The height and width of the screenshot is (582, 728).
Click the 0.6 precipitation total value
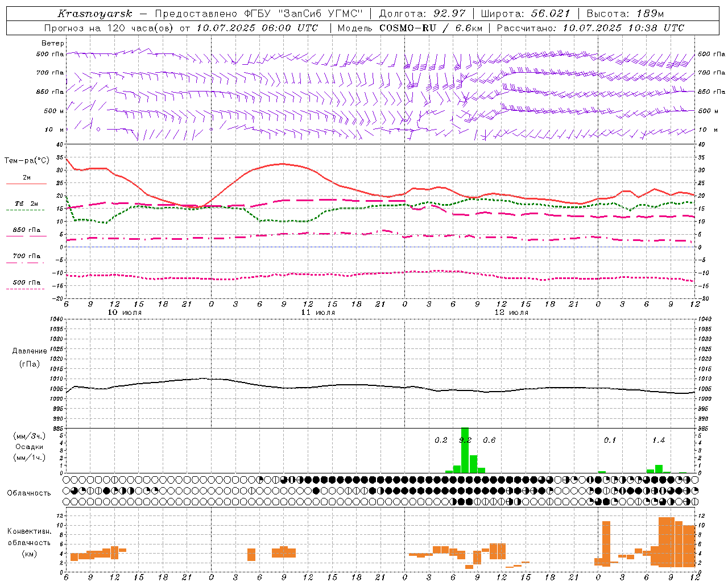(489, 440)
